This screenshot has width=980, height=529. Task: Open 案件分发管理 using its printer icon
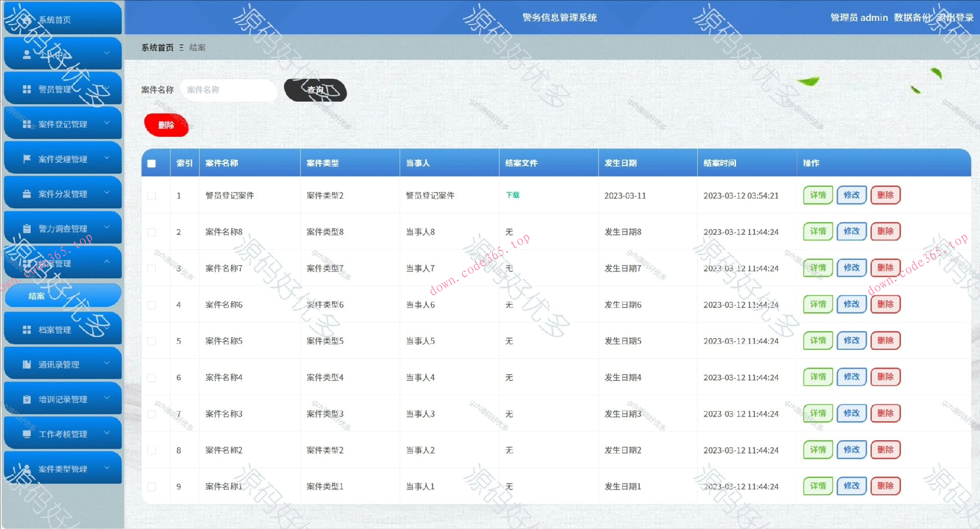(27, 193)
